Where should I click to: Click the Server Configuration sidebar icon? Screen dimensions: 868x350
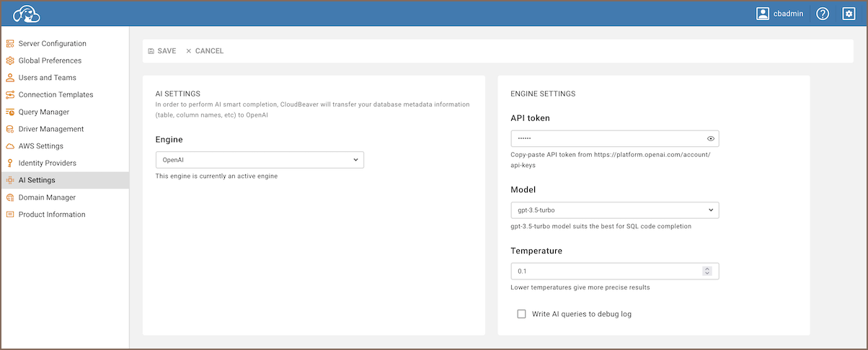click(x=10, y=44)
